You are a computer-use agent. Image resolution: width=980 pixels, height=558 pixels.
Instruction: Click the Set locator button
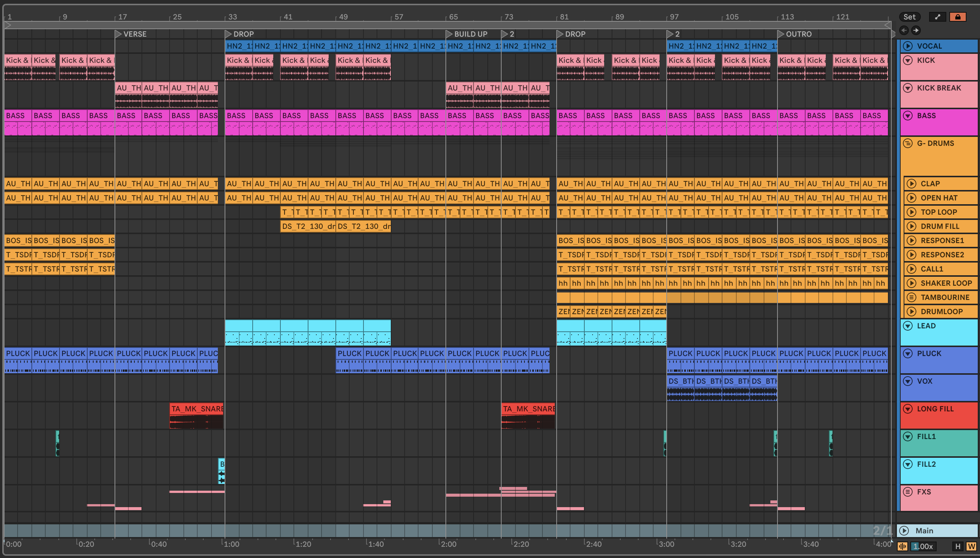pyautogui.click(x=909, y=17)
